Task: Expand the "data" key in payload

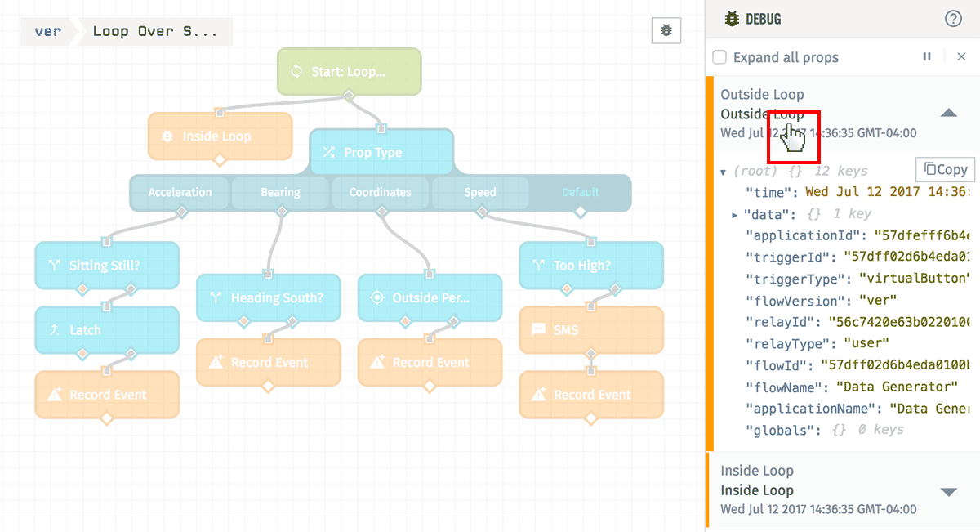Action: pos(735,214)
